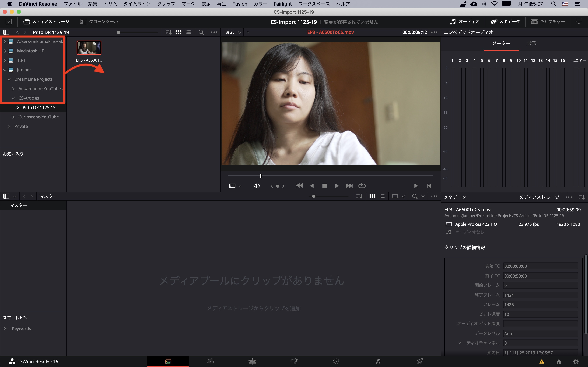588x367 pixels.
Task: Toggle the media pool bin list sidebar
Action: [6, 196]
